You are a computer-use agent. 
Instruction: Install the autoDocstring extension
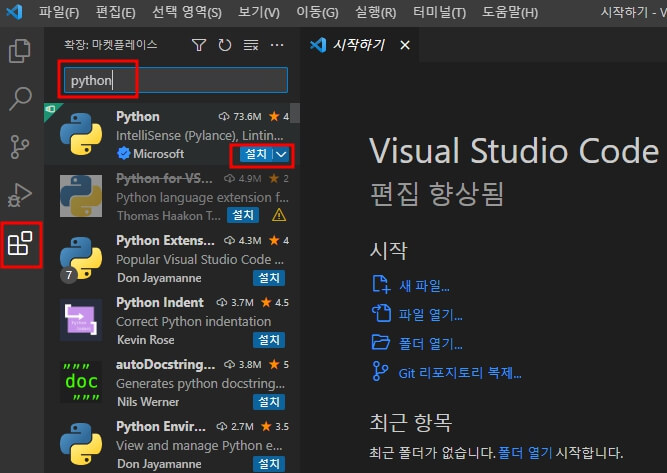269,402
